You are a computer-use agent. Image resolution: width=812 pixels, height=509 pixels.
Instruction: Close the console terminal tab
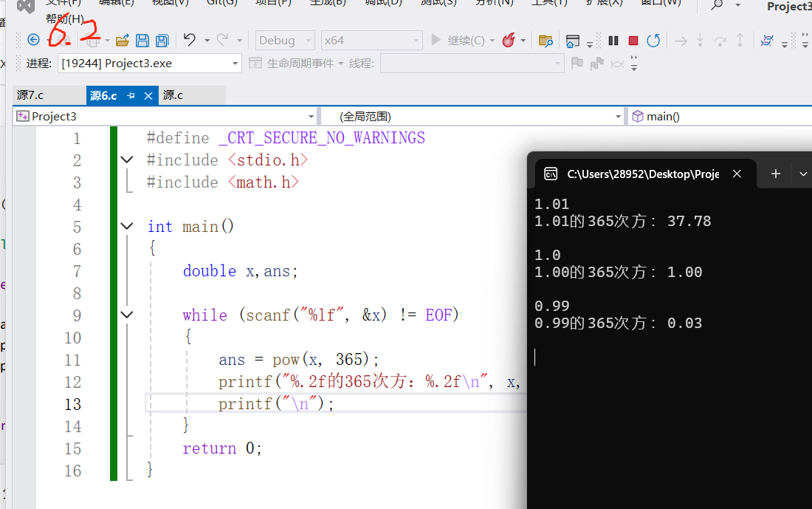(x=737, y=174)
